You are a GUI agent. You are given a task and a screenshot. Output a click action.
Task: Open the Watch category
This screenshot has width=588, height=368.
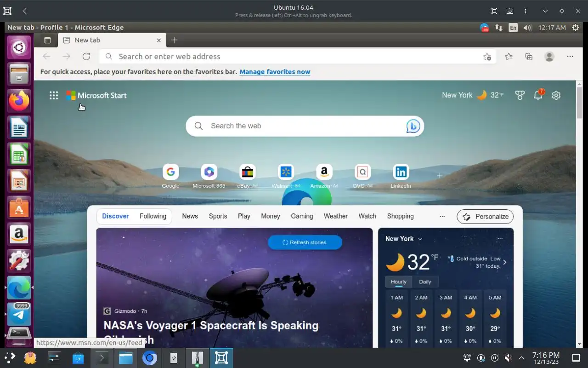[x=367, y=216]
